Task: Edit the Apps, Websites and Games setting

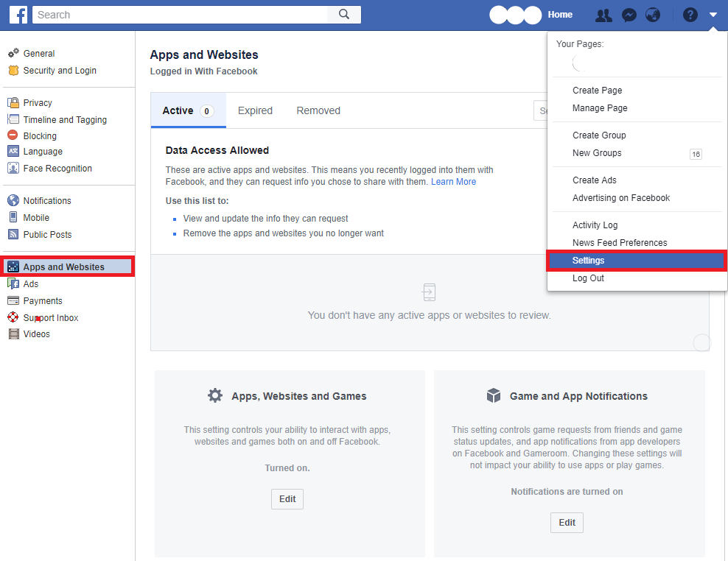Action: tap(287, 499)
